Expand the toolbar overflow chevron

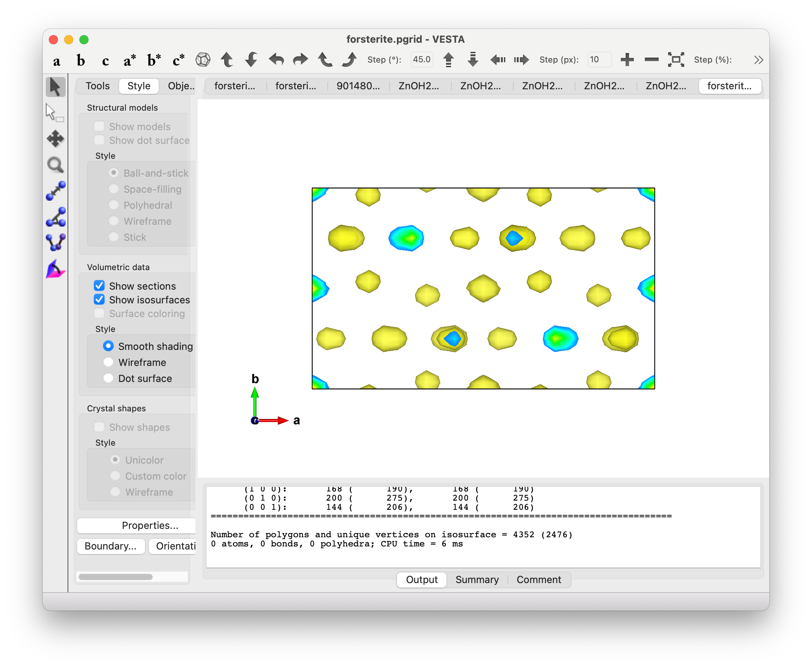758,60
